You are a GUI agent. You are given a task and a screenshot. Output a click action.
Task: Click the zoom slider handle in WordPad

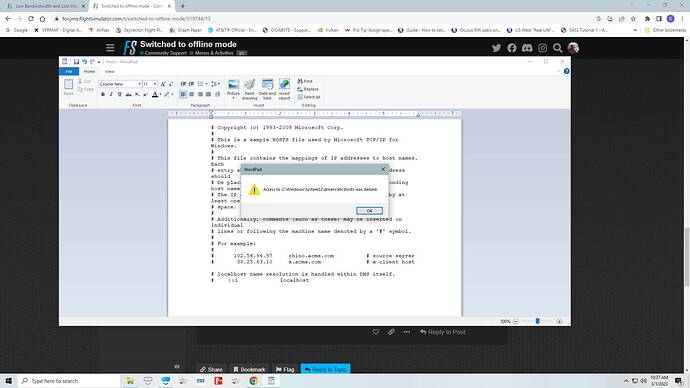point(537,322)
